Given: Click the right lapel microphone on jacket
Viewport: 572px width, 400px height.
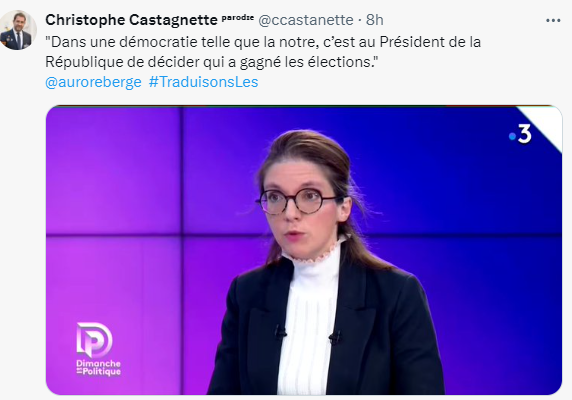Looking at the screenshot, I should tap(335, 337).
